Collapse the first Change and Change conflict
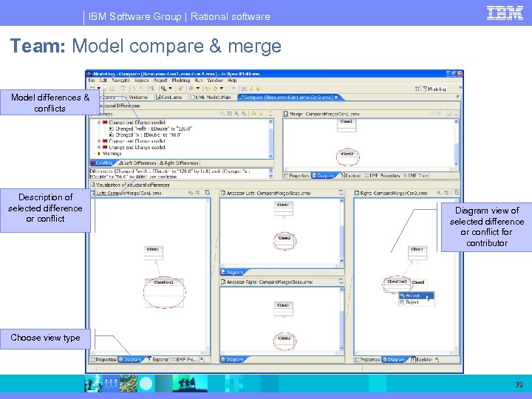The height and width of the screenshot is (399, 532). pyautogui.click(x=99, y=122)
